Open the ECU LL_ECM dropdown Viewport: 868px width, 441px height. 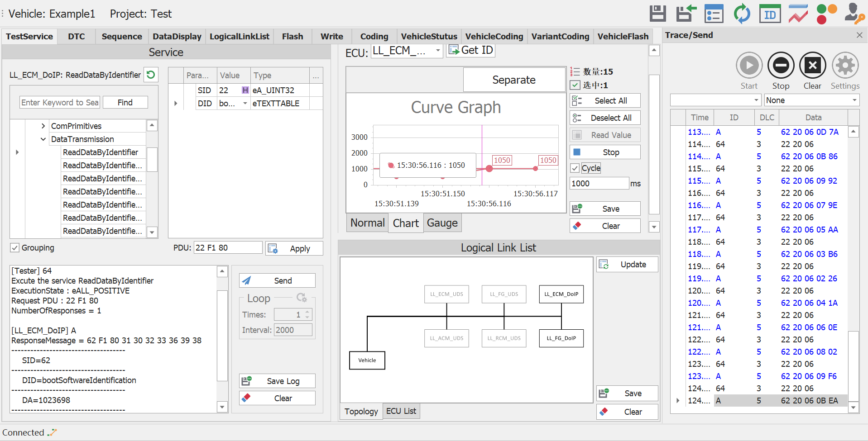click(438, 51)
